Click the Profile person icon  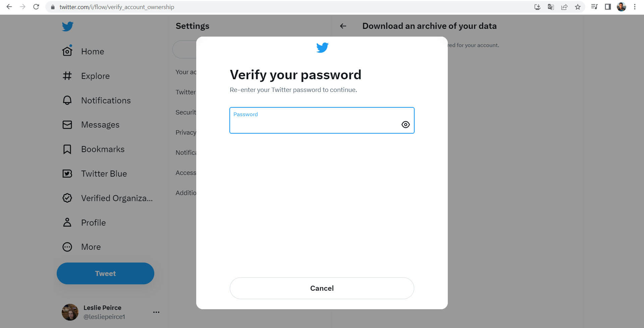click(67, 222)
